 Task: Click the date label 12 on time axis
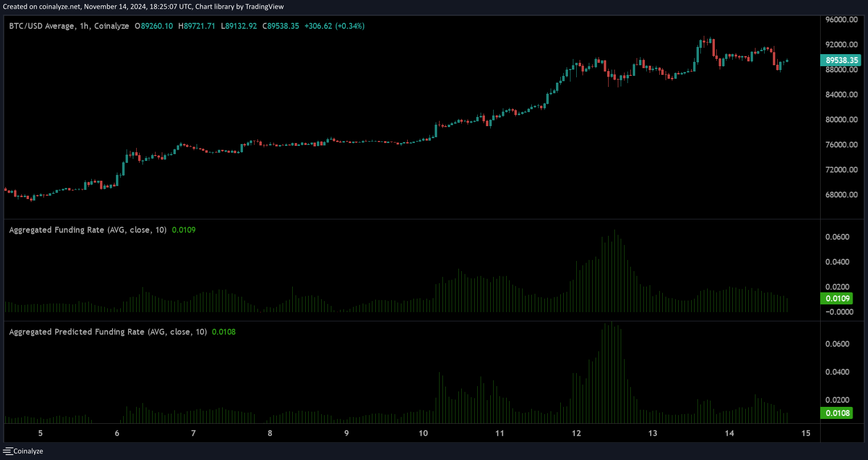pyautogui.click(x=576, y=433)
